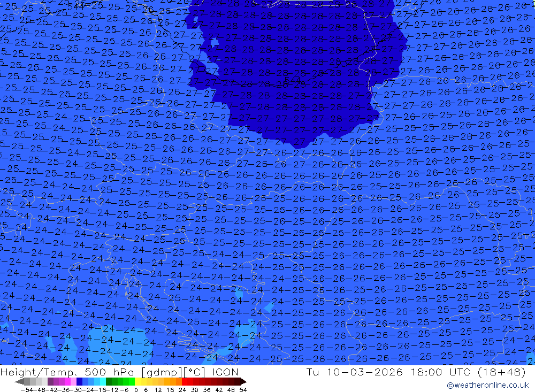
Task: Click the positive 30 scale label
Action: [x=194, y=390]
